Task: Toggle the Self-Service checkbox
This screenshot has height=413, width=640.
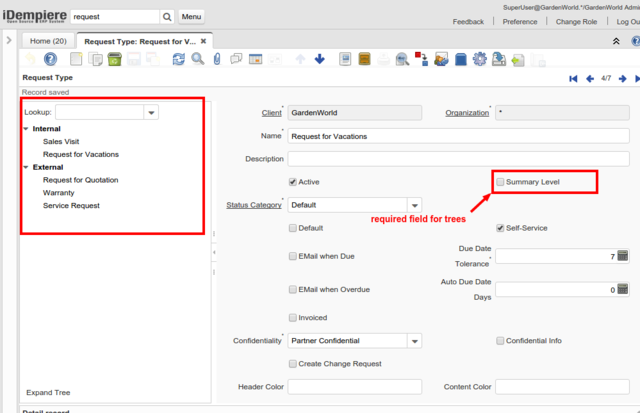Action: (500, 228)
